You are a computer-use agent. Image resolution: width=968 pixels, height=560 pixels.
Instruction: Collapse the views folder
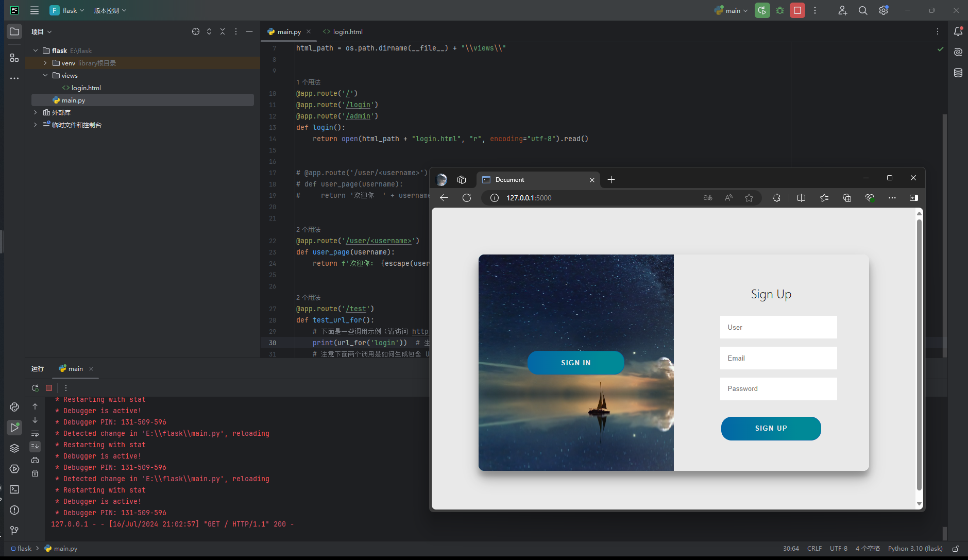[45, 75]
